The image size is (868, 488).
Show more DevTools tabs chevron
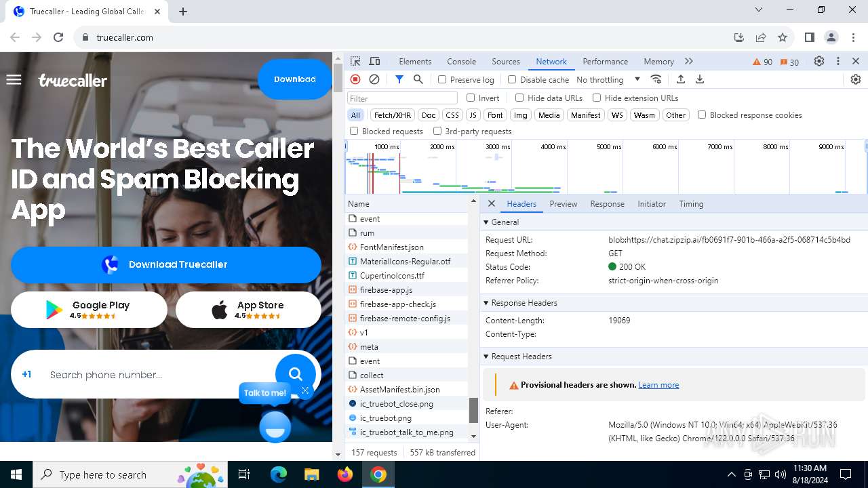click(x=689, y=61)
